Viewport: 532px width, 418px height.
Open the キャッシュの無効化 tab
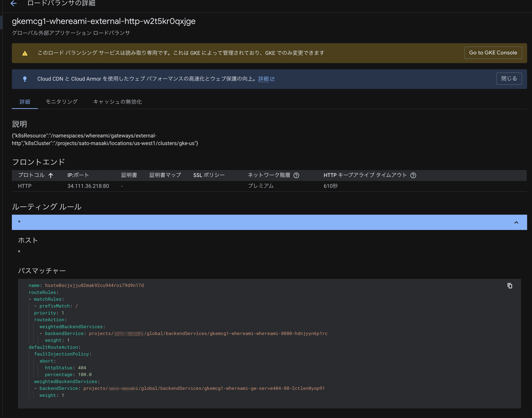(x=118, y=102)
